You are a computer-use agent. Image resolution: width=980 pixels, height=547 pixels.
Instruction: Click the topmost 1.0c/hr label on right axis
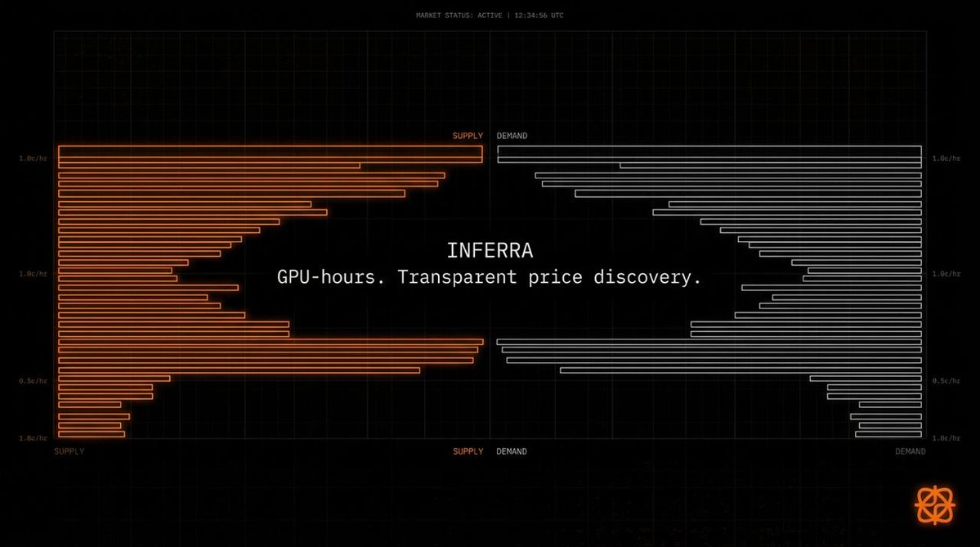click(946, 158)
